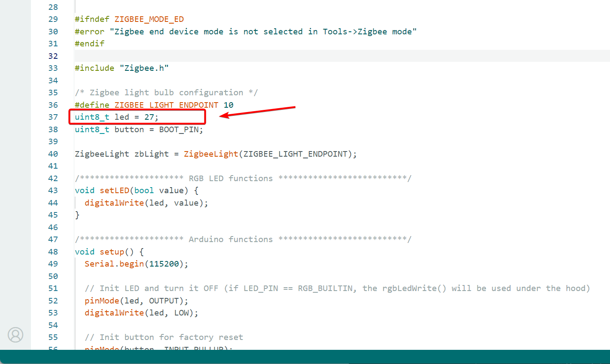Screen dimensions: 610x364
Task: Click the #error directive on line 30
Action: [89, 32]
